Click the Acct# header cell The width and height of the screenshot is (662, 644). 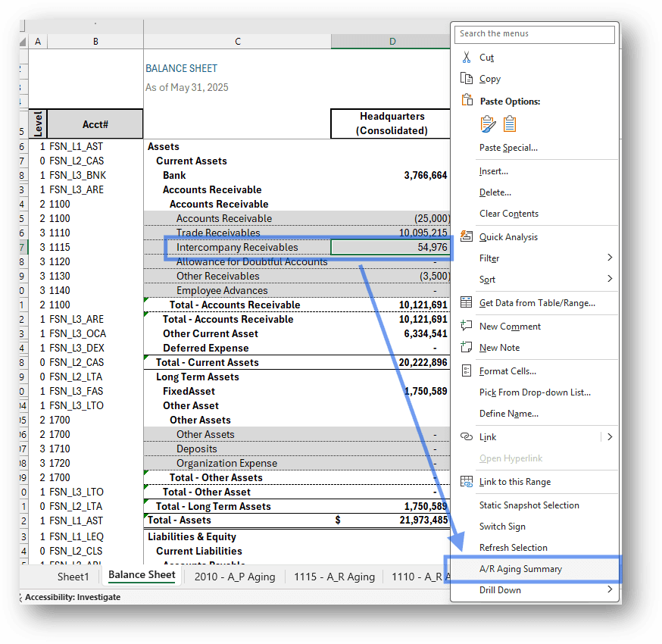(x=95, y=124)
